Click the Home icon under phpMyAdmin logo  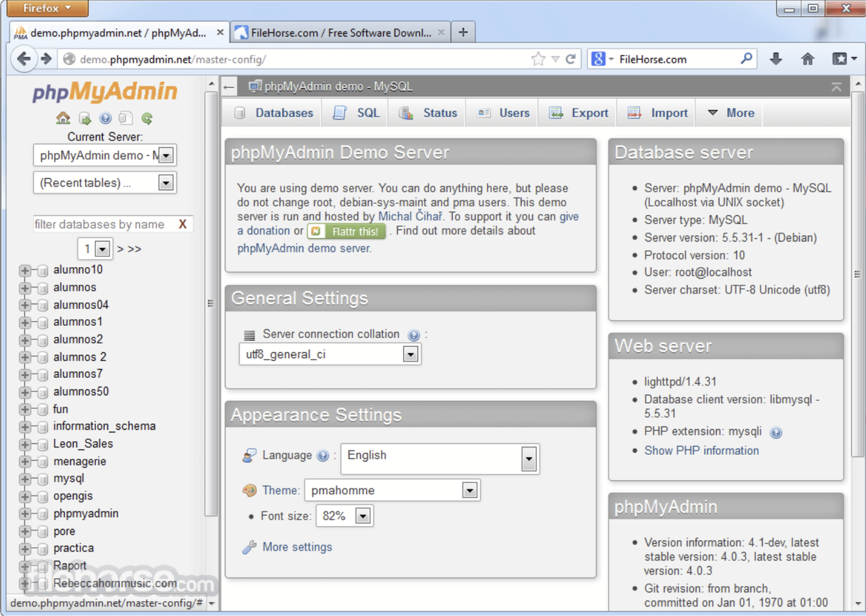pyautogui.click(x=63, y=119)
